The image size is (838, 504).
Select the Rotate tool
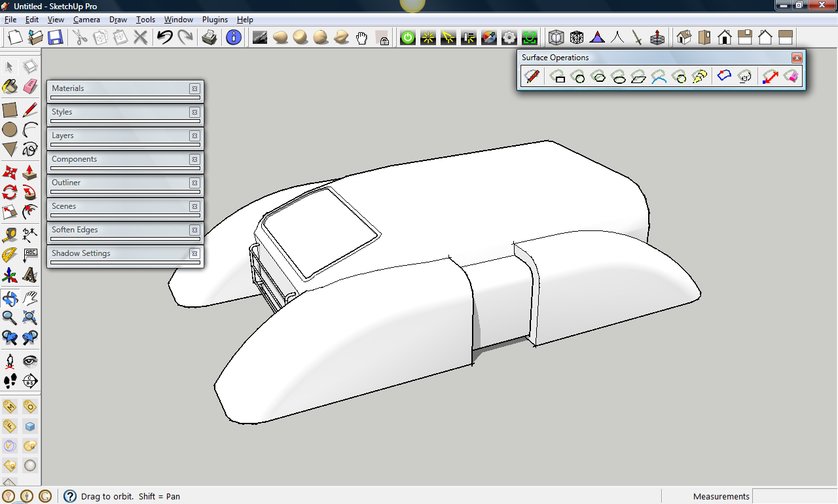click(10, 192)
